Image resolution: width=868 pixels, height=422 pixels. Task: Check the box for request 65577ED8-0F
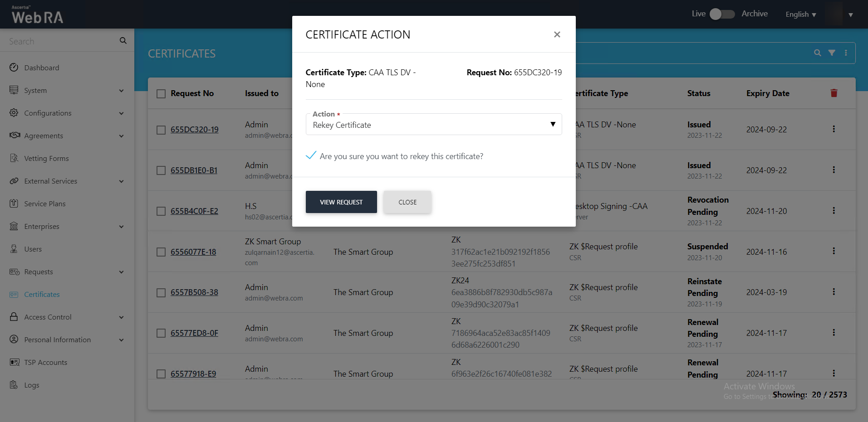pos(161,333)
